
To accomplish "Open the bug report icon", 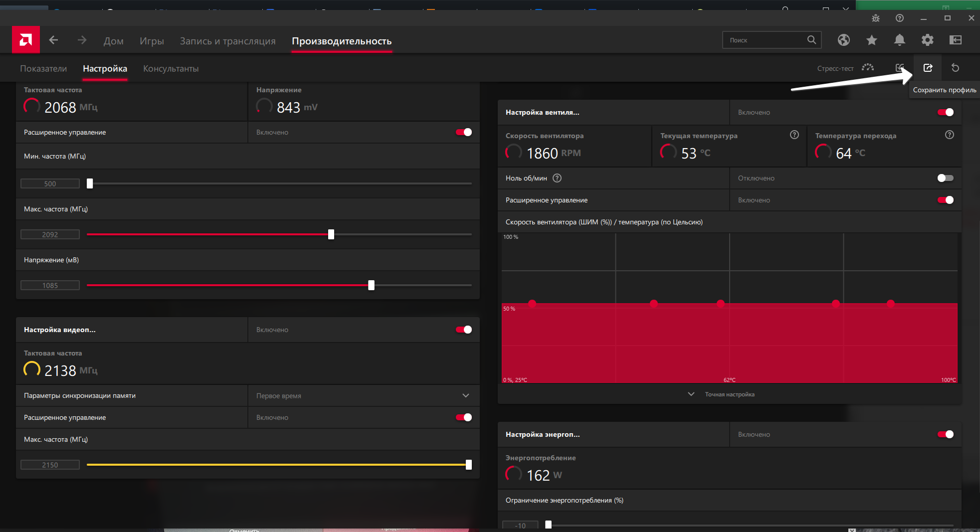I will click(x=876, y=18).
